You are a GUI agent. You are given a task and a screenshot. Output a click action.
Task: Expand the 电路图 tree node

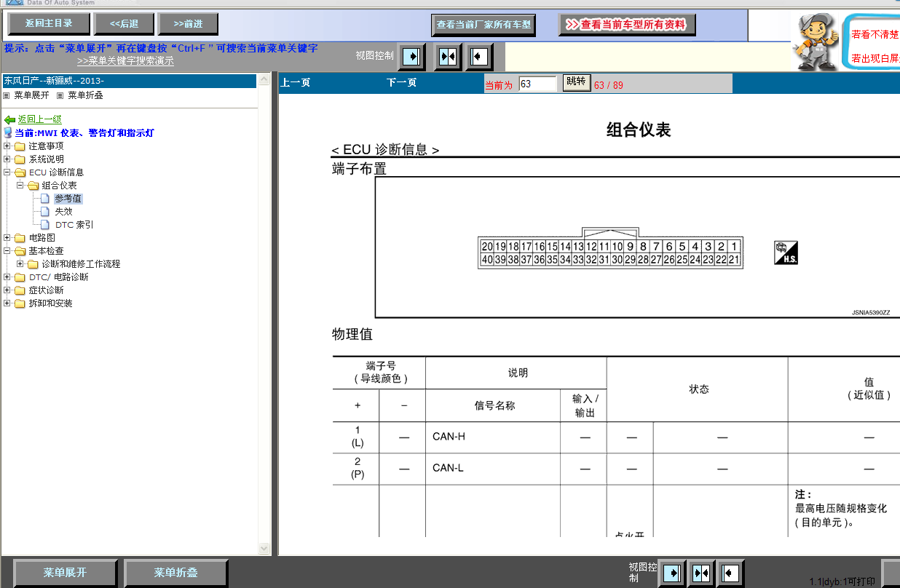[x=7, y=238]
